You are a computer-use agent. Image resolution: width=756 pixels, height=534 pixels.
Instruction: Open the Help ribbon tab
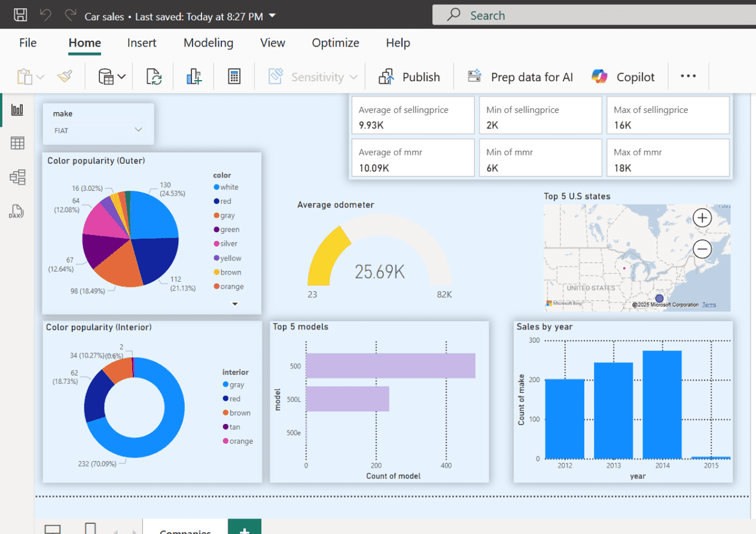[x=398, y=43]
